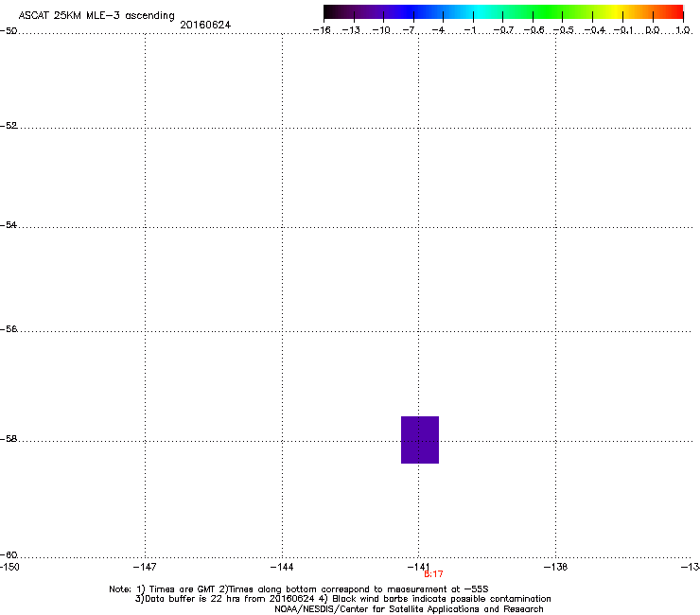The height and width of the screenshot is (615, 700).
Task: Click the ASCAT 25KM MLE-3 ascending title
Action: coord(96,16)
